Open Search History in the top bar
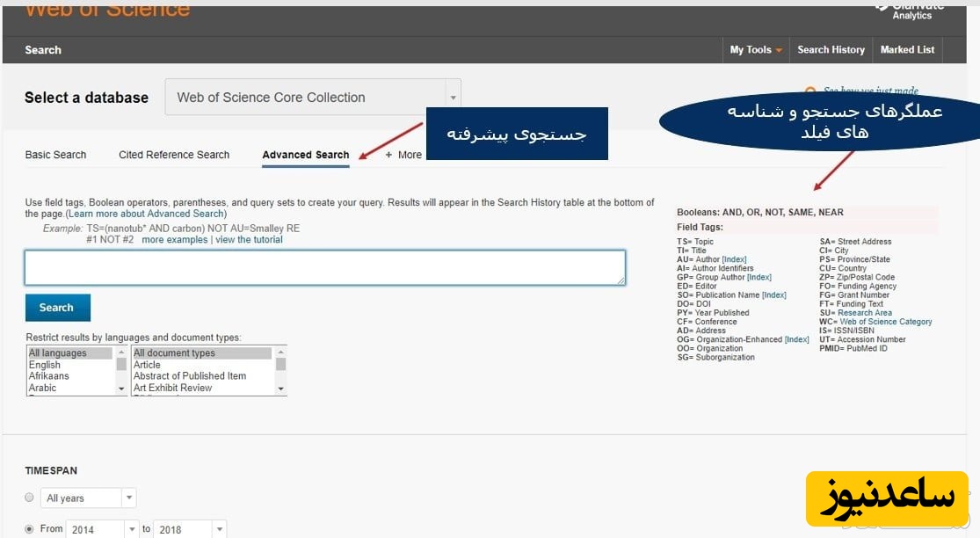This screenshot has width=980, height=538. tap(831, 50)
